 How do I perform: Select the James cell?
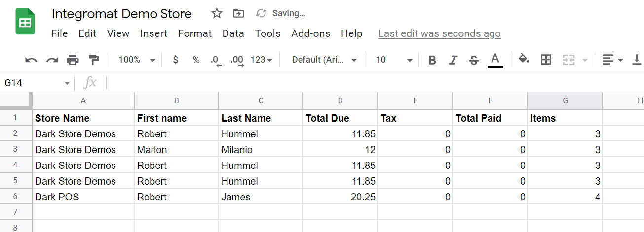click(261, 197)
